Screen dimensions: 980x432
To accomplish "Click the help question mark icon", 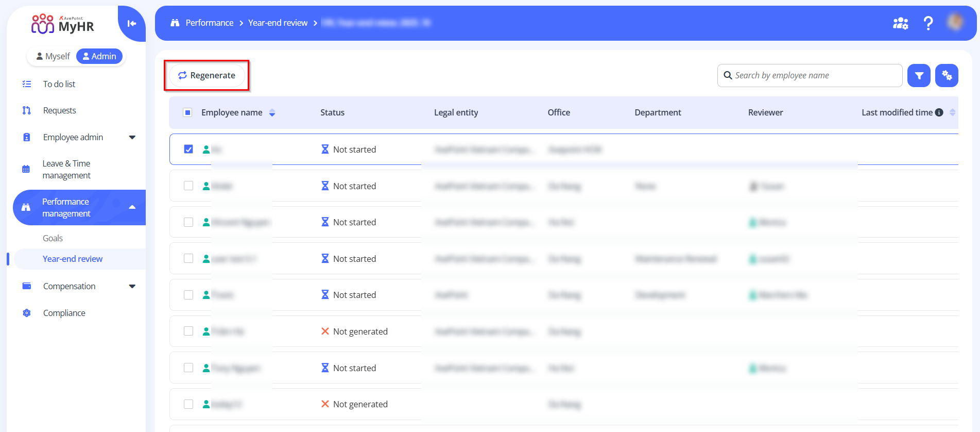I will pyautogui.click(x=928, y=23).
